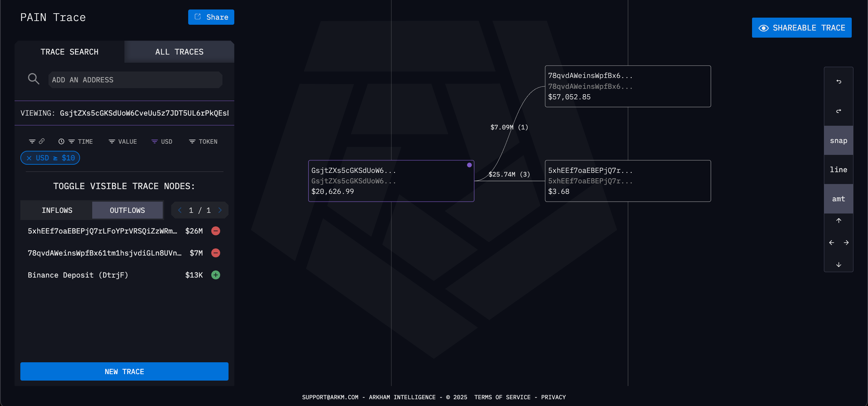Viewport: 868px width, 406px height.
Task: Remove the 5xhEEf7oaEBEPjQ7r node from the trace
Action: [x=216, y=231]
